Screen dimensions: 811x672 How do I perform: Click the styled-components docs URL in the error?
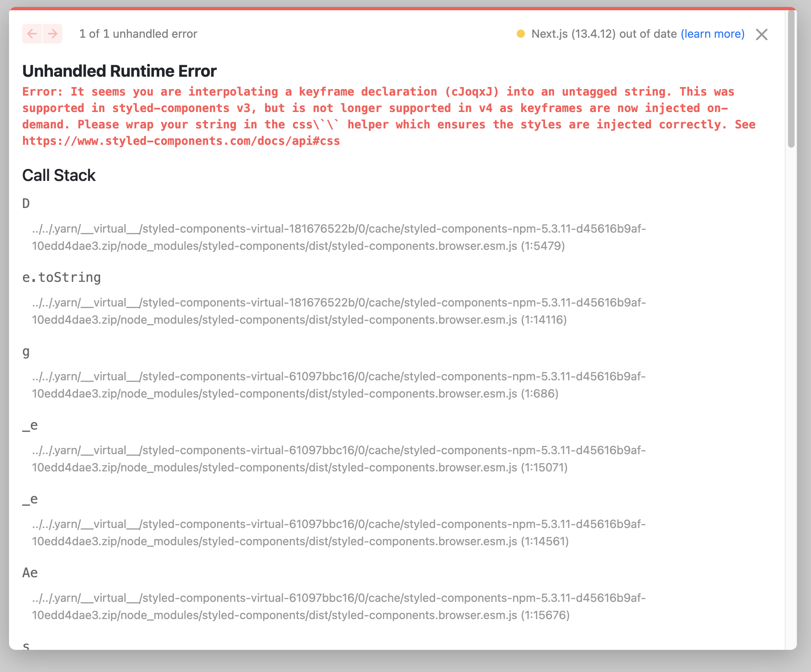(x=181, y=141)
